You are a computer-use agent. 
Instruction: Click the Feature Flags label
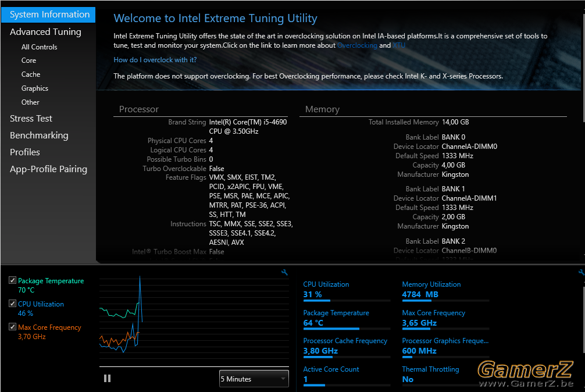coord(186,177)
